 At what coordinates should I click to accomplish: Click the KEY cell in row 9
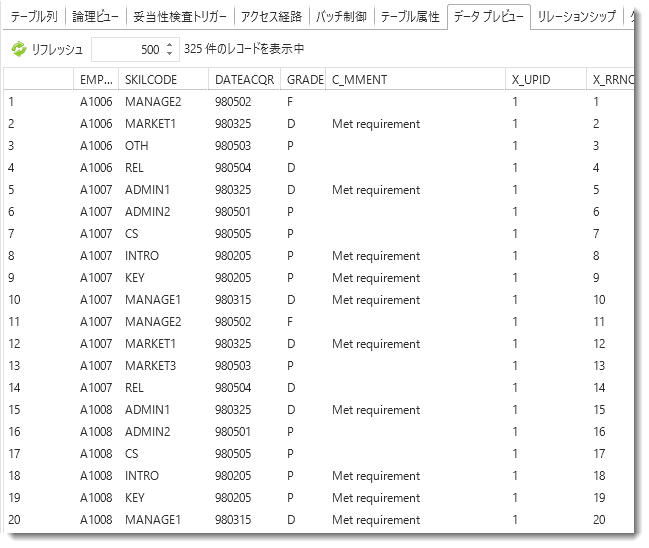[135, 277]
